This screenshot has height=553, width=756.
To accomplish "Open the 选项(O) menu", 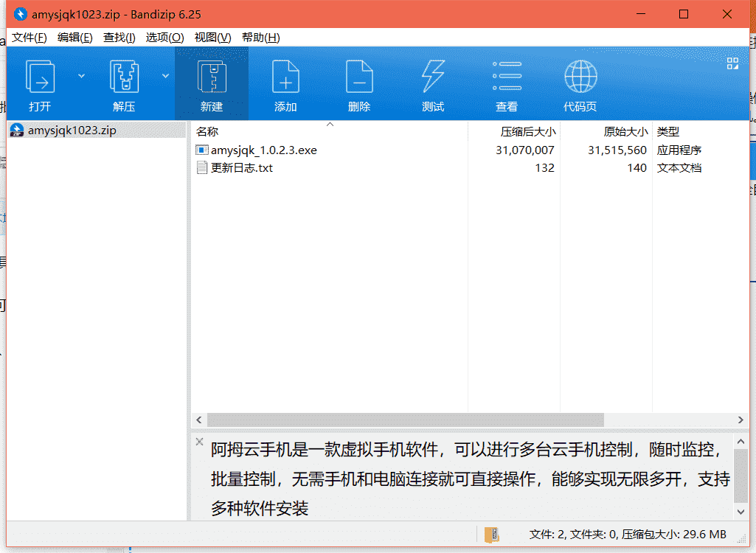I will pyautogui.click(x=165, y=38).
